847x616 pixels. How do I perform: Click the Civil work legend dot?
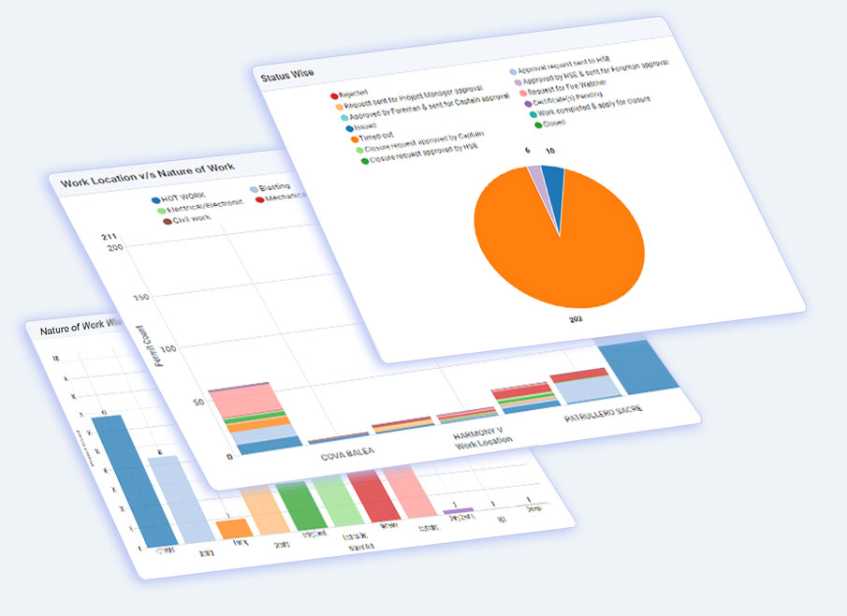tap(168, 221)
